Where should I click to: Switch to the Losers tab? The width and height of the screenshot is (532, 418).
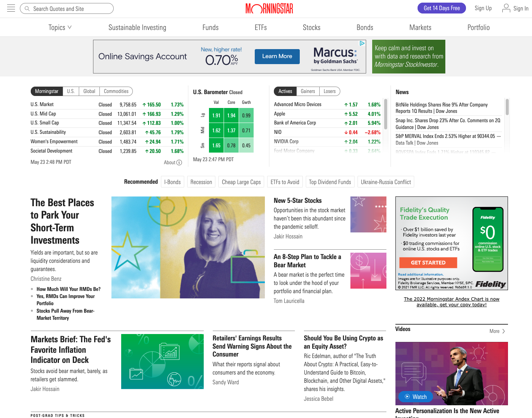[329, 91]
